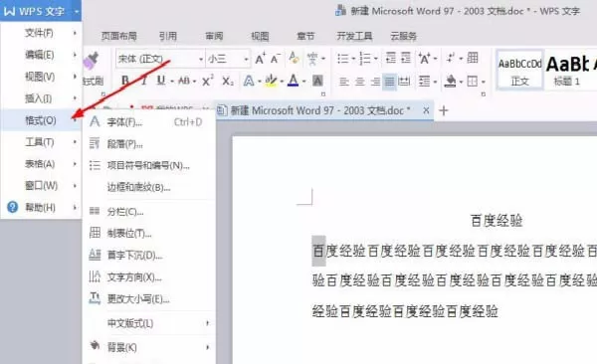Toggle align right
The height and width of the screenshot is (364, 597).
click(x=375, y=82)
